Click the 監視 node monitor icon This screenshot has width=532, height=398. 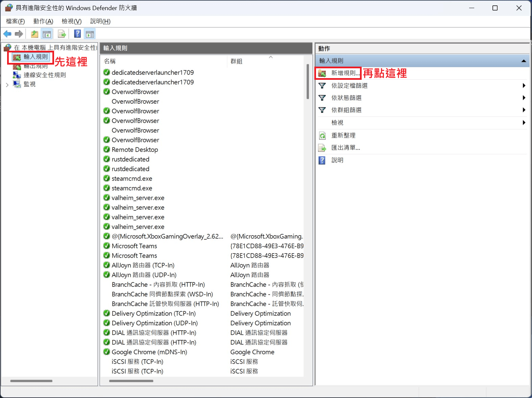[17, 84]
